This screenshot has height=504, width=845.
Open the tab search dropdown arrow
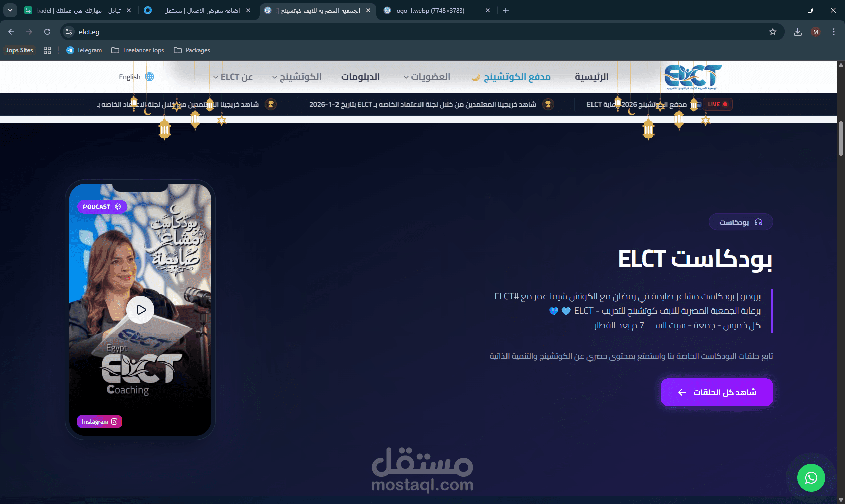10,10
